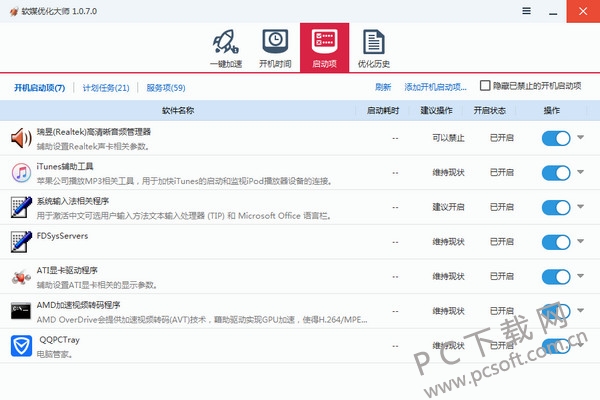Open the 优化历史 document tab
The image size is (600, 400).
(x=373, y=48)
